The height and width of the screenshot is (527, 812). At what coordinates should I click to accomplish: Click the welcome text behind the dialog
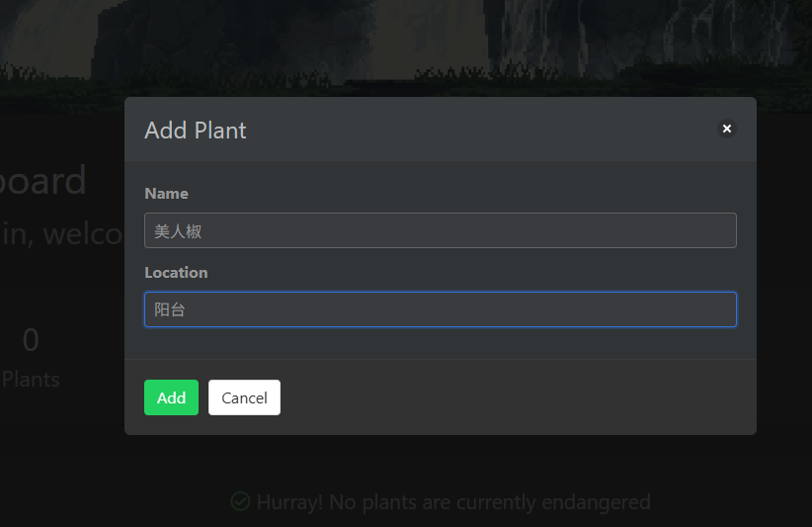pos(61,233)
